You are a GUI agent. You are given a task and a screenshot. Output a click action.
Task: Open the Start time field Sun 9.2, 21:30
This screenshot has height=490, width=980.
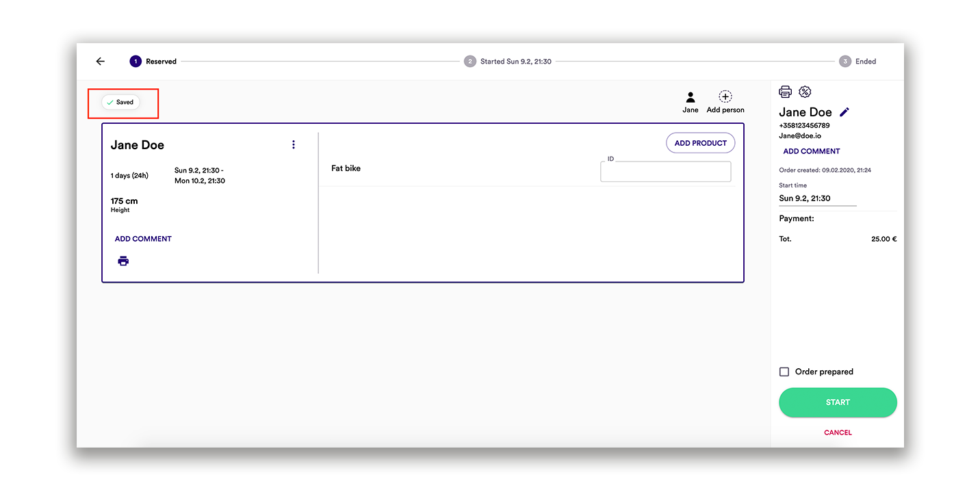(x=817, y=198)
